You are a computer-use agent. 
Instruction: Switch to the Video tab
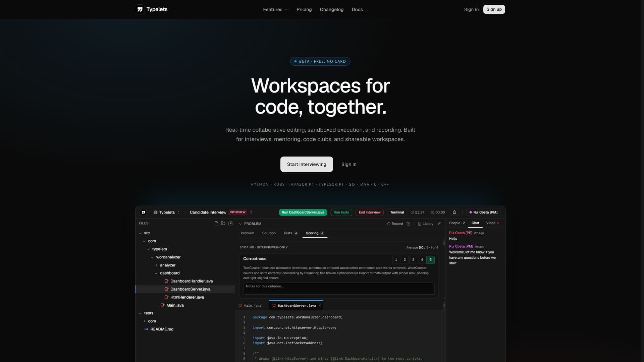[x=492, y=223]
